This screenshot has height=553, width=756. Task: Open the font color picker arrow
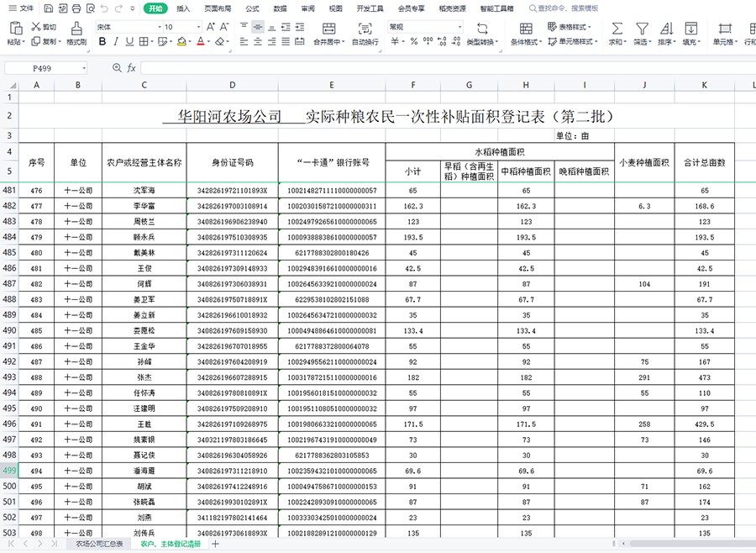[207, 41]
